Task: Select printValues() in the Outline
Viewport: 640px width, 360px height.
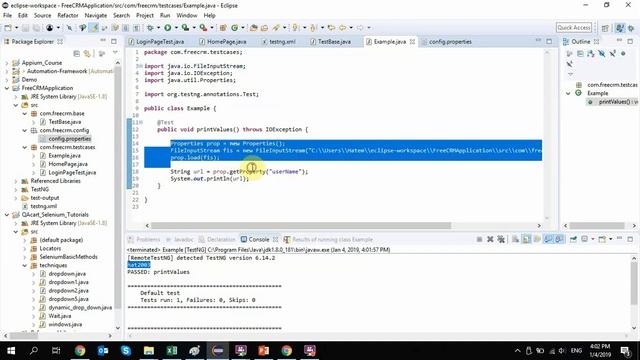Action: click(613, 102)
